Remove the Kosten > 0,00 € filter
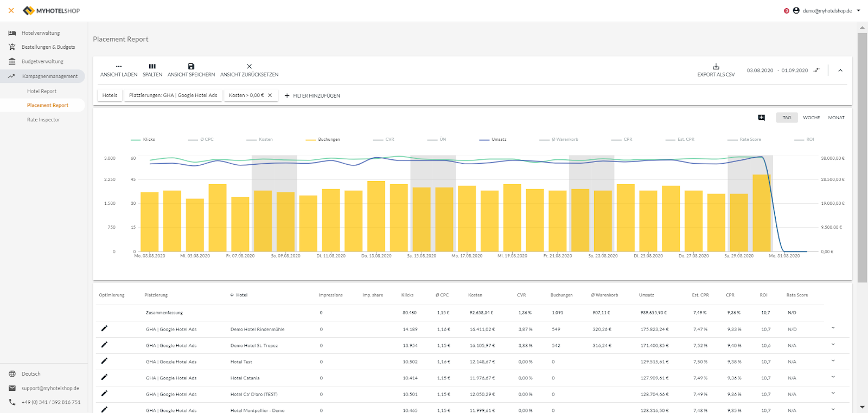 (x=270, y=95)
